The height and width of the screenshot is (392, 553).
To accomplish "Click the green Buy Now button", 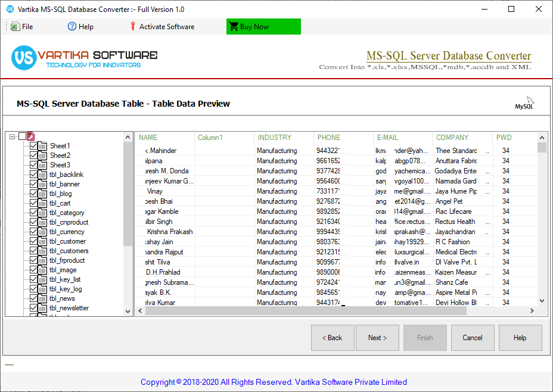I will pos(263,26).
